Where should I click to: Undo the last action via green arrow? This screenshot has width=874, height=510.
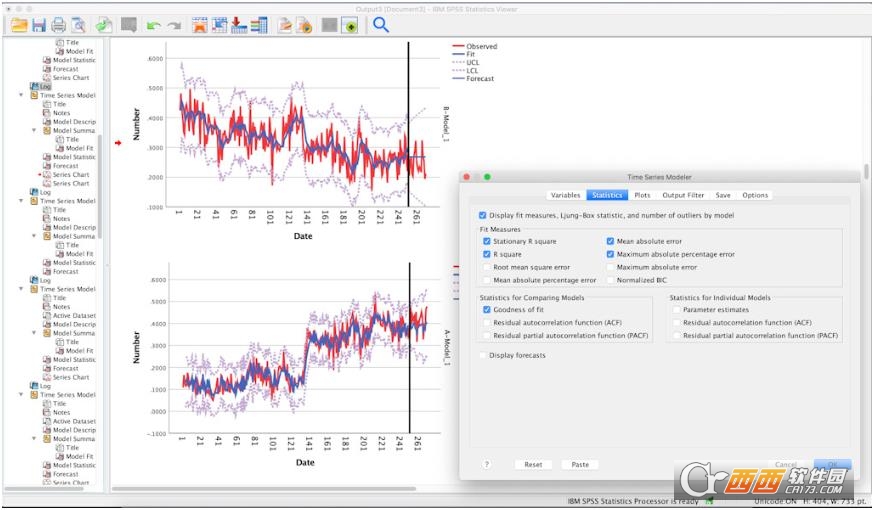154,26
